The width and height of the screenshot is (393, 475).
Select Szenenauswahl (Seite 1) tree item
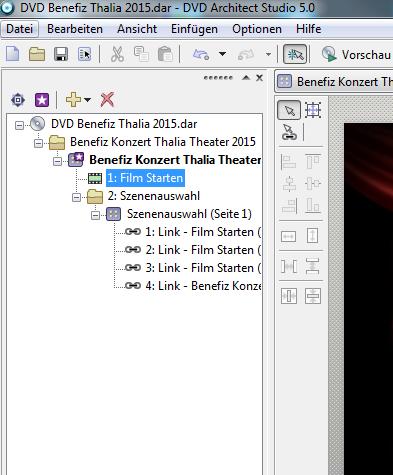pyautogui.click(x=189, y=214)
